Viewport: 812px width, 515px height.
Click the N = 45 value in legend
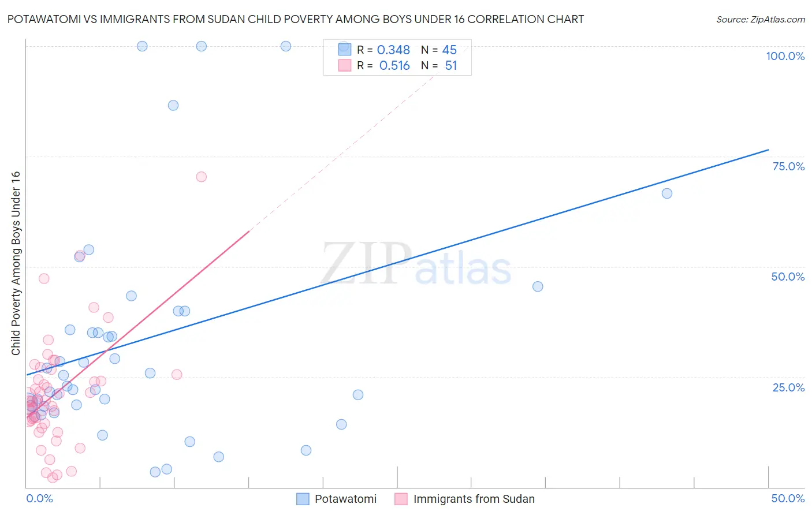[439, 50]
